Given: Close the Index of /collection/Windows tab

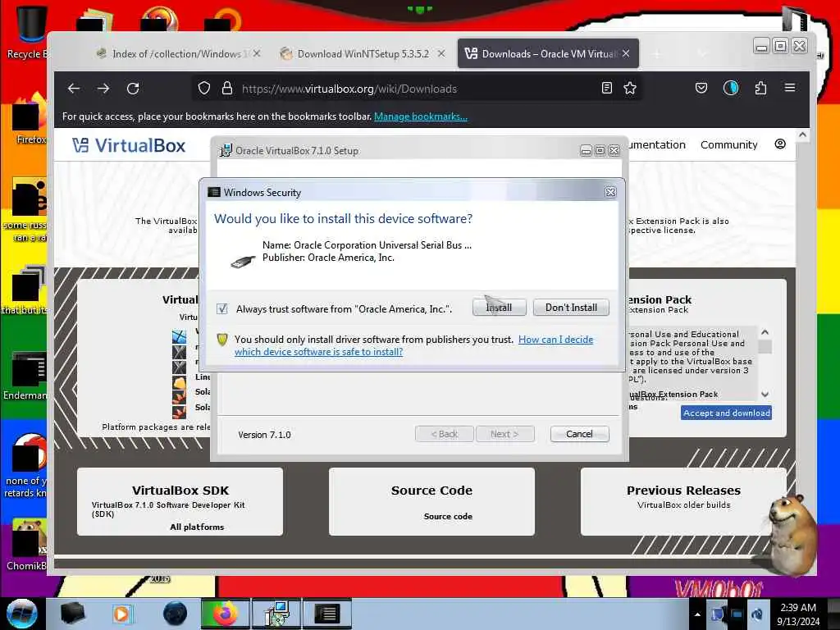Looking at the screenshot, I should (x=257, y=53).
